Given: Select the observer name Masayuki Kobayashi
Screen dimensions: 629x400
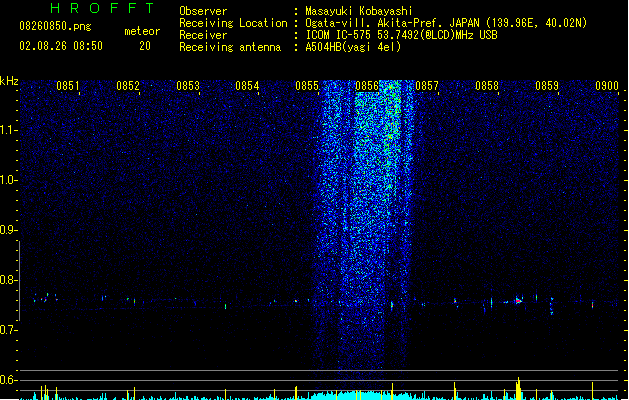Looking at the screenshot, I should [x=359, y=11].
